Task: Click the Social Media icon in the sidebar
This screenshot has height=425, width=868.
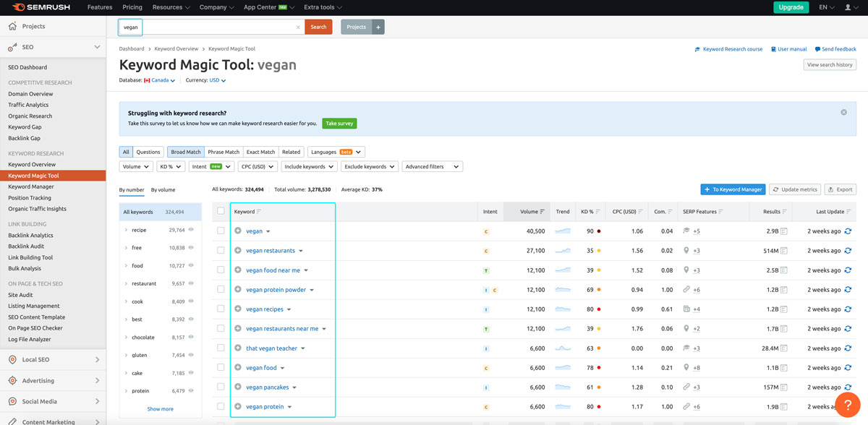Action: tap(12, 401)
